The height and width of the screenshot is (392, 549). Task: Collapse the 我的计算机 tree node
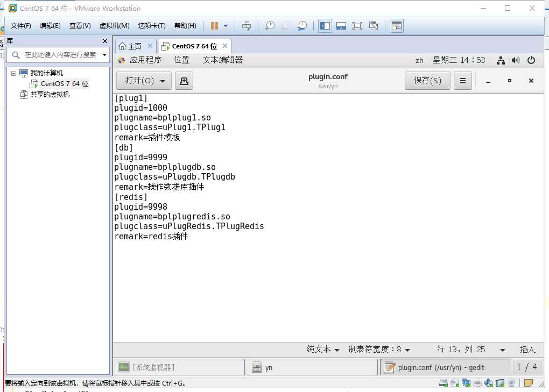(x=13, y=73)
